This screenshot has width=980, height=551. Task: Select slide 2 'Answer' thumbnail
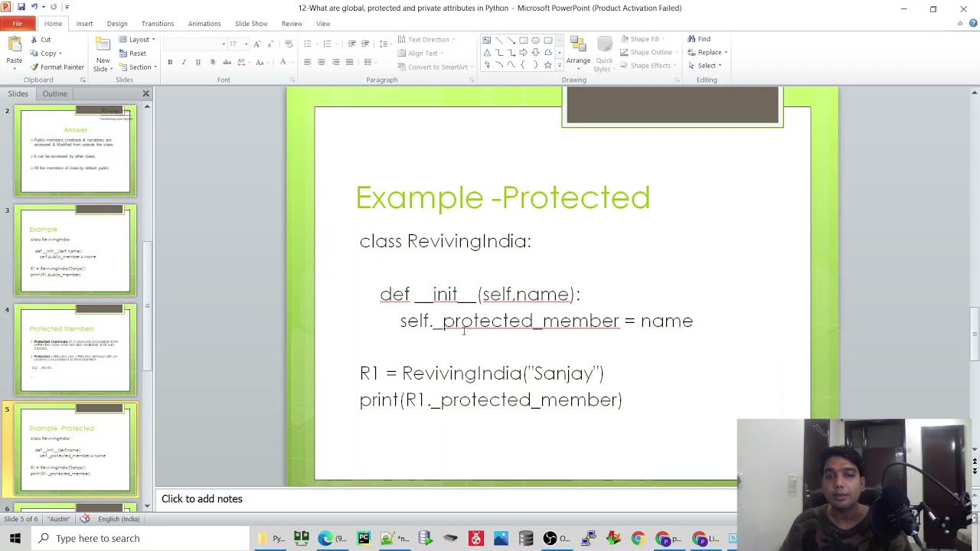[x=76, y=151]
